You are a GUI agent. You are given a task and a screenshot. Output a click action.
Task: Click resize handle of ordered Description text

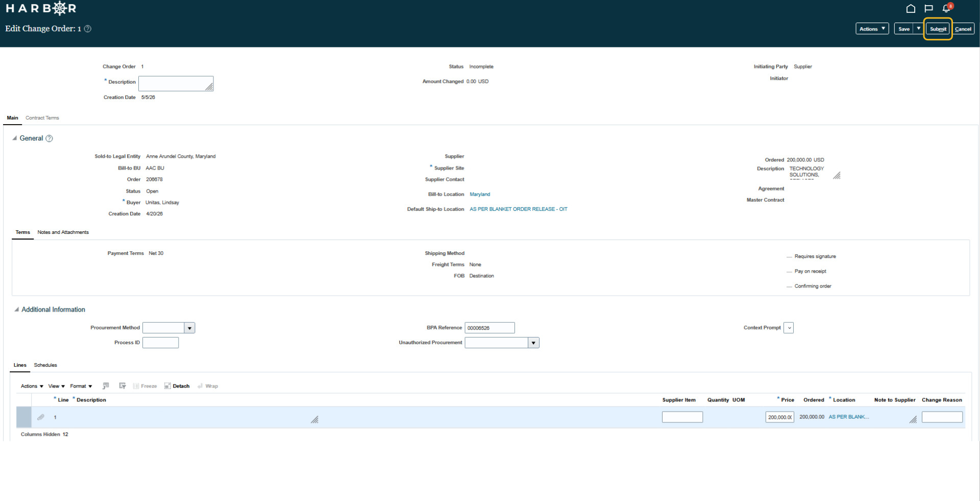point(837,175)
